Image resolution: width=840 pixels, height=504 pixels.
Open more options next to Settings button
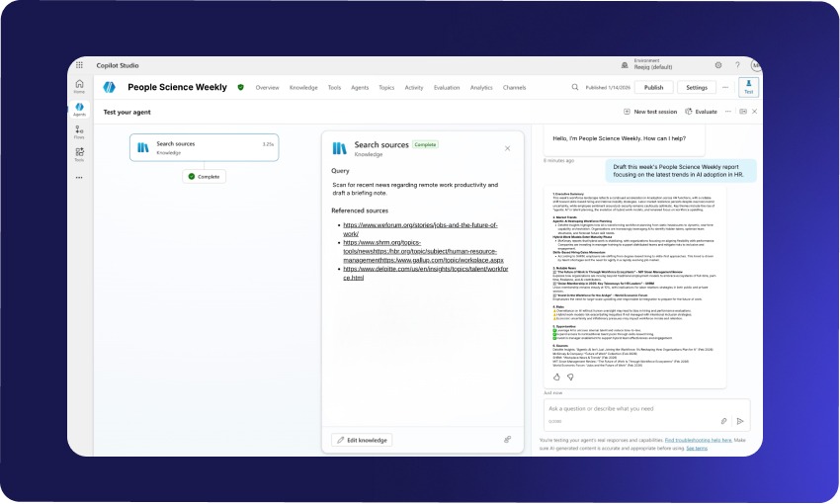[725, 87]
